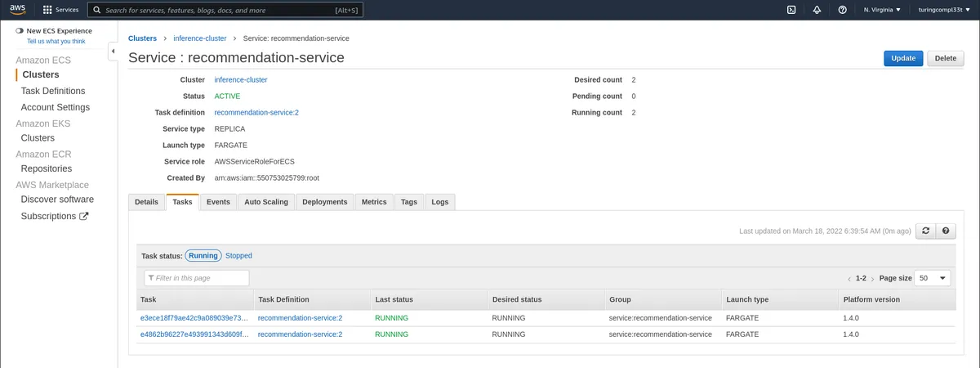Expand the Page size dropdown
The height and width of the screenshot is (368, 980).
pyautogui.click(x=933, y=278)
